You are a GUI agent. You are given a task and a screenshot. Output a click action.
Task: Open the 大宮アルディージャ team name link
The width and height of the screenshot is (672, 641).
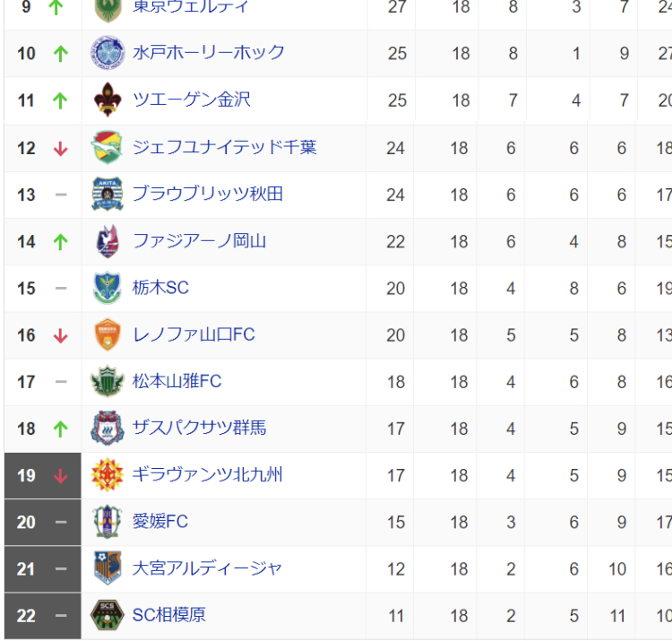pos(207,568)
